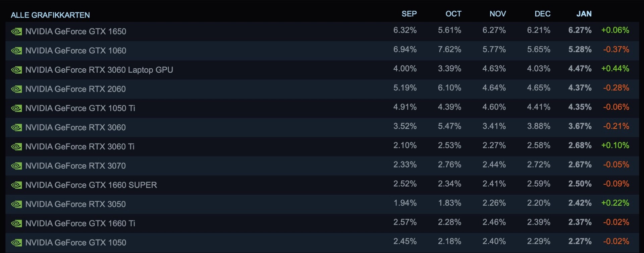
Task: Click the NVIDIA logo beside RTX 3050
Action: (16, 204)
